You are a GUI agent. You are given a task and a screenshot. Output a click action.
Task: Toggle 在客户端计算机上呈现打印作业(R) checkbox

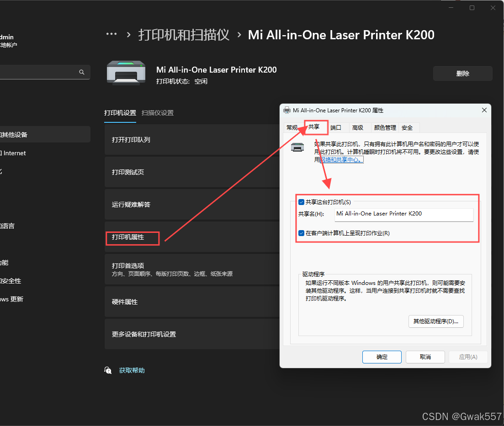(301, 233)
